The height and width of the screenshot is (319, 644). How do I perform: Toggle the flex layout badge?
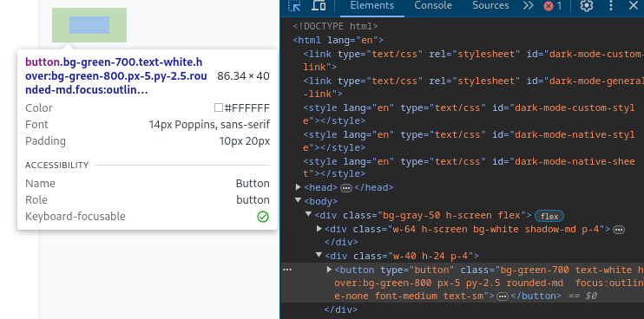pyautogui.click(x=549, y=216)
